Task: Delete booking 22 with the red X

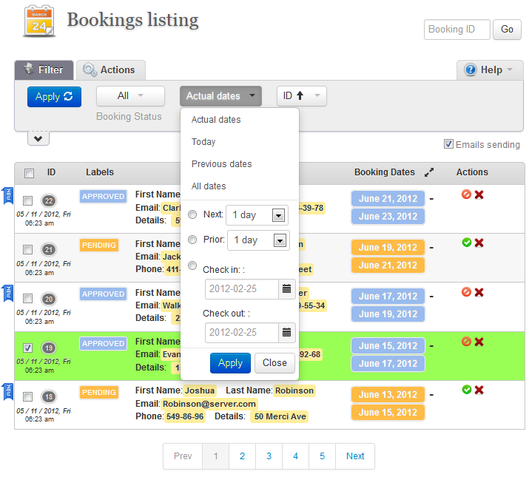Action: (x=479, y=195)
